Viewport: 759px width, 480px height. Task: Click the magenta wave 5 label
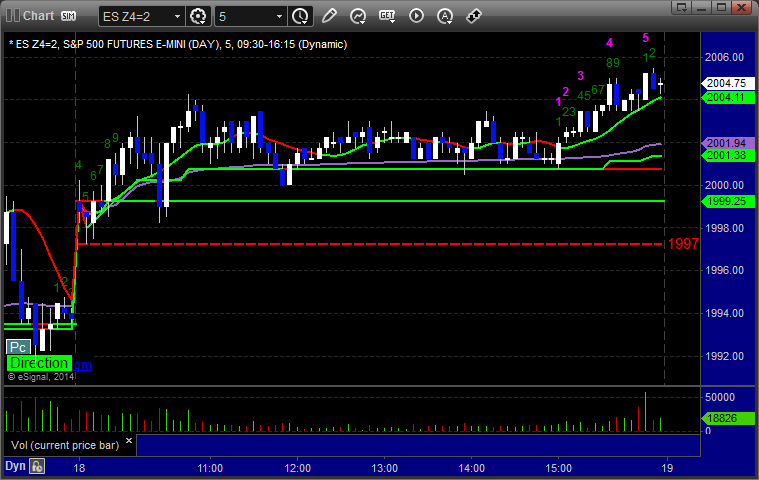pos(645,37)
